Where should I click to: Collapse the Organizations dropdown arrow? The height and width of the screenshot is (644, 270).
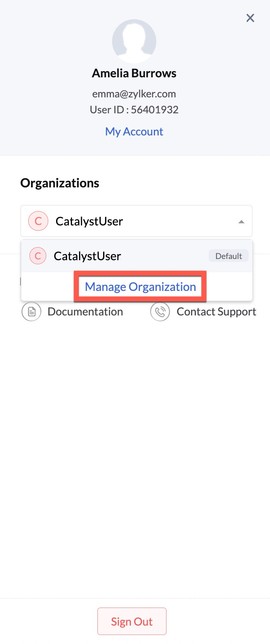tap(241, 221)
